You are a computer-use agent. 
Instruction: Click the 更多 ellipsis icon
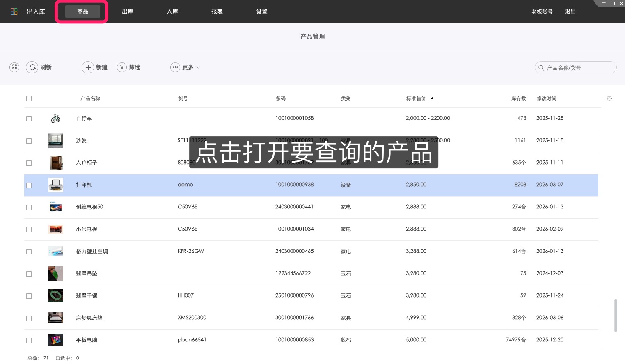pyautogui.click(x=175, y=67)
